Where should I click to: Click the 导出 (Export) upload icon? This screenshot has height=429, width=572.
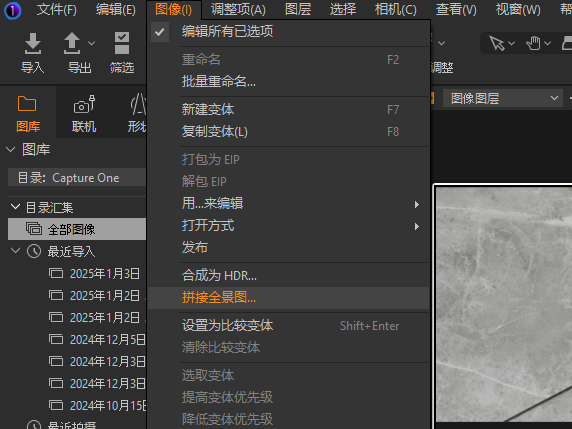[x=72, y=43]
